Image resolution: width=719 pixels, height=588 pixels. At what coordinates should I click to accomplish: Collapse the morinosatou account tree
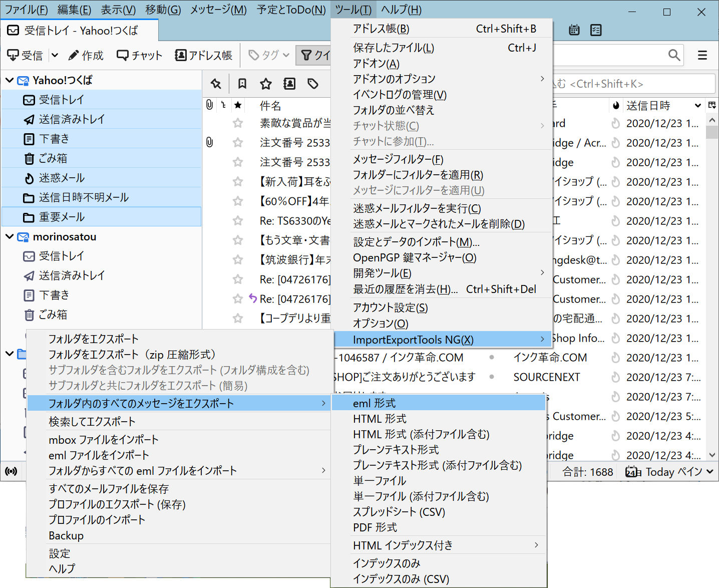click(x=10, y=236)
